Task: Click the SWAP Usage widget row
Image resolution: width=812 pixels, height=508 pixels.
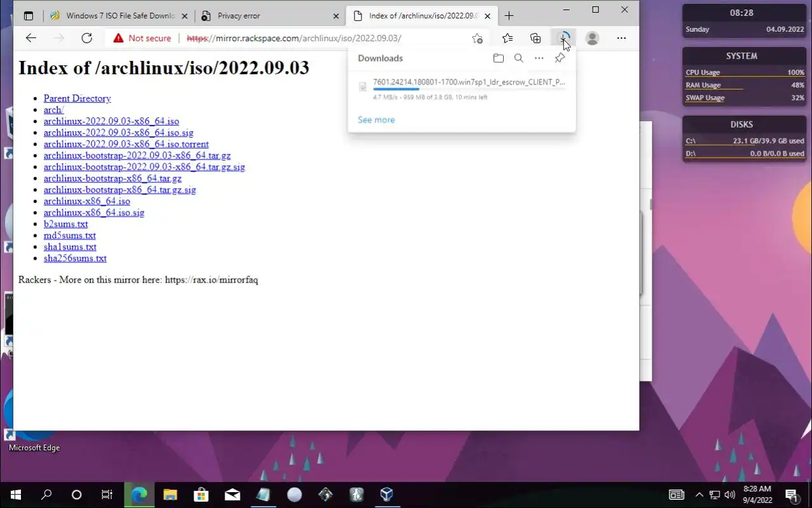Action: click(745, 98)
